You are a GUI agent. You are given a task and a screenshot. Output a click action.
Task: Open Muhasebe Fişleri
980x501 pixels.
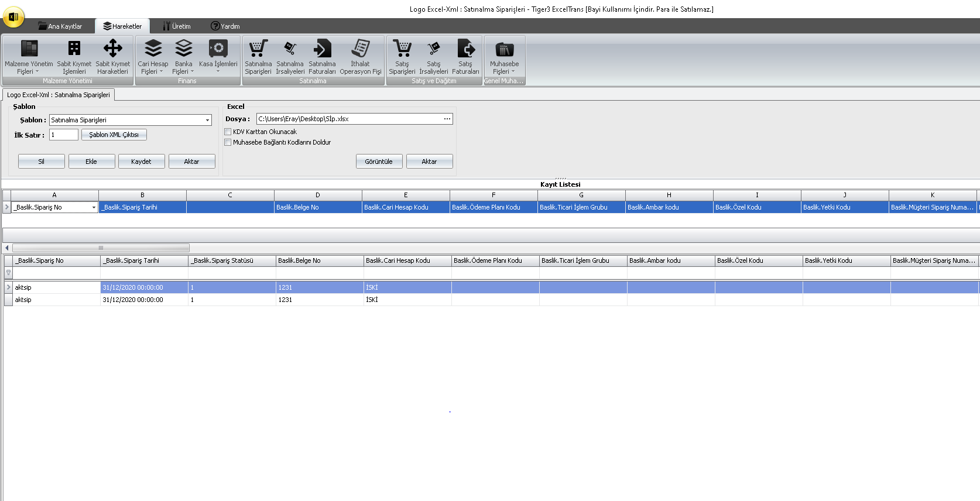pos(504,57)
